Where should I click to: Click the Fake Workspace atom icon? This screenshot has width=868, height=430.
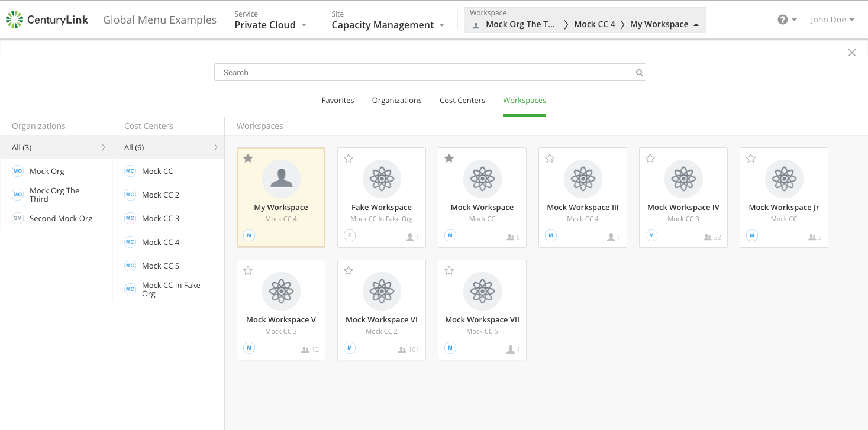point(382,179)
